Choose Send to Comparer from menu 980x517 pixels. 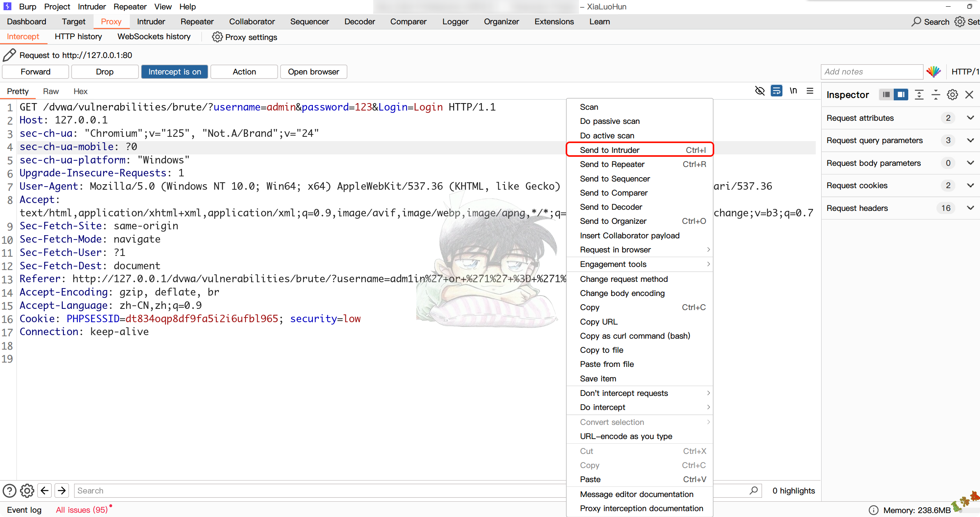(x=639, y=193)
